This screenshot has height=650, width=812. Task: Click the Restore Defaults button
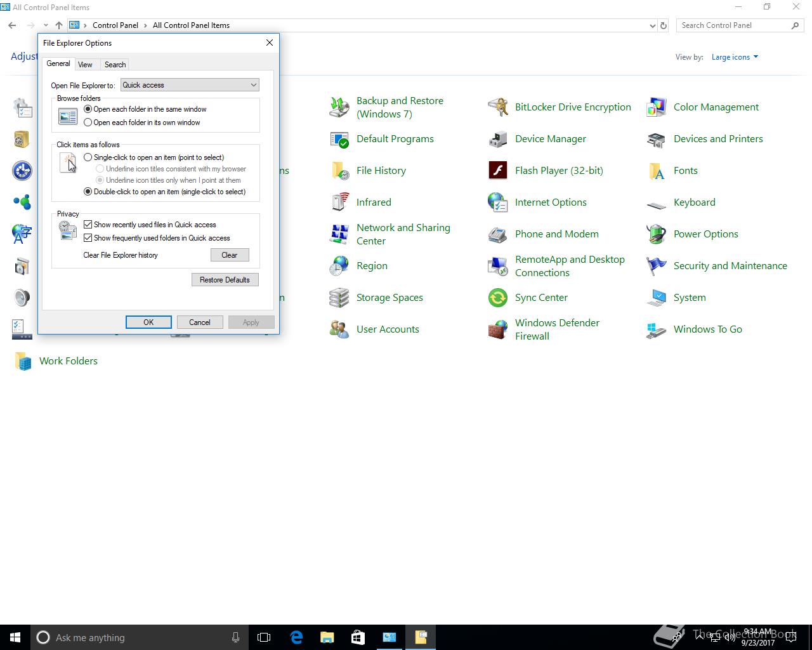coord(225,280)
